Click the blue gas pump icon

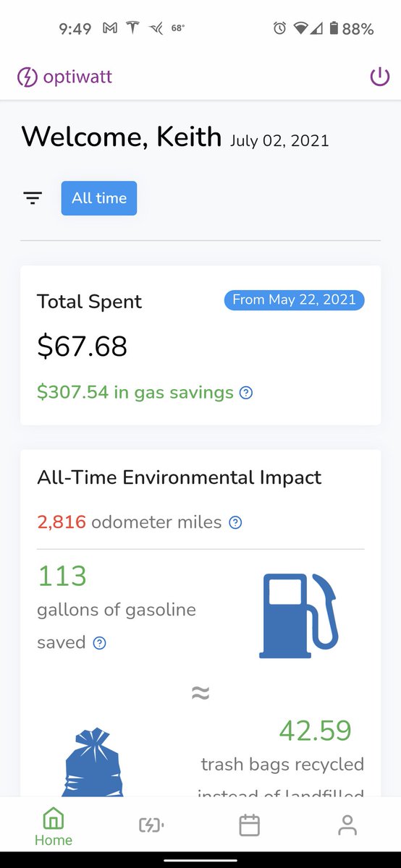[x=299, y=616]
